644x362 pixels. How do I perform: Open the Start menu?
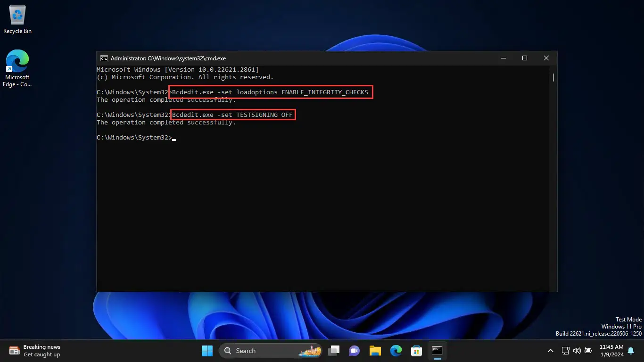tap(207, 351)
